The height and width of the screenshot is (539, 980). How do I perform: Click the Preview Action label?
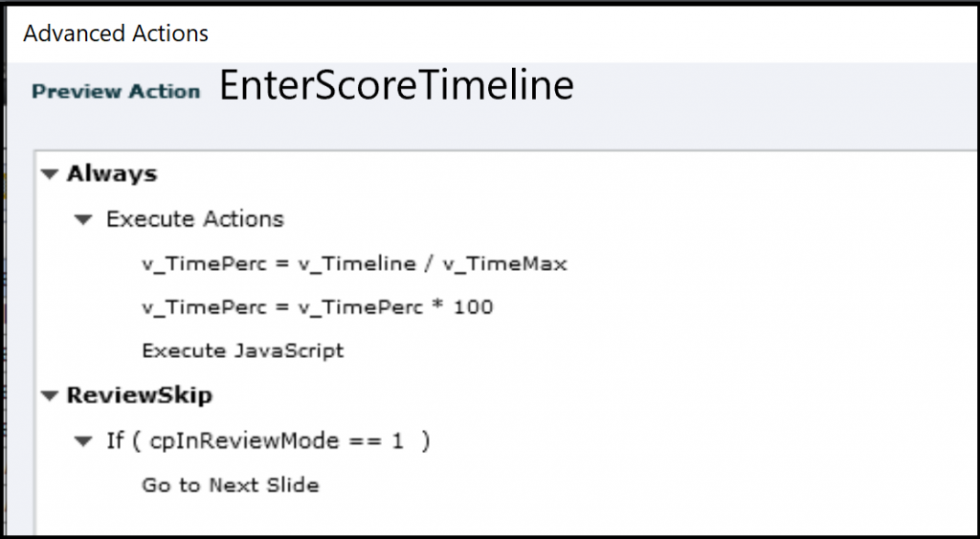[x=116, y=92]
